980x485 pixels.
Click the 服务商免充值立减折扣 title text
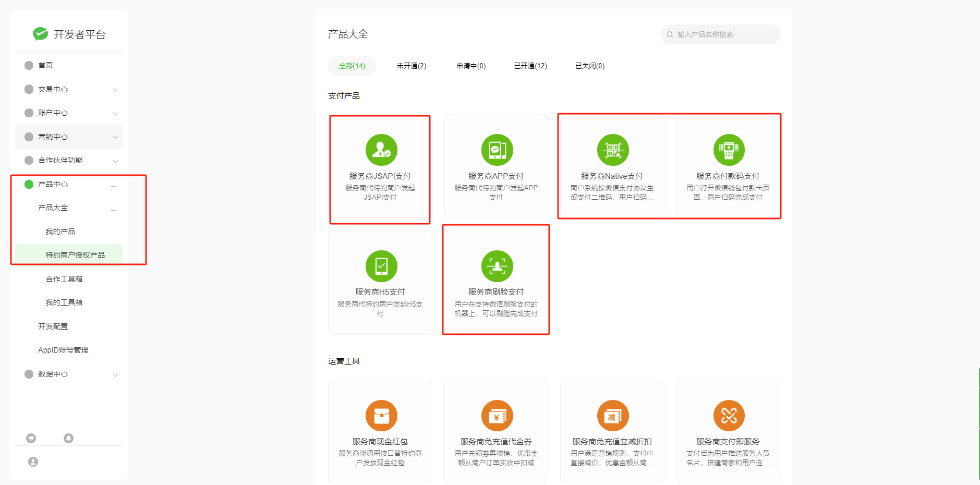pos(612,442)
